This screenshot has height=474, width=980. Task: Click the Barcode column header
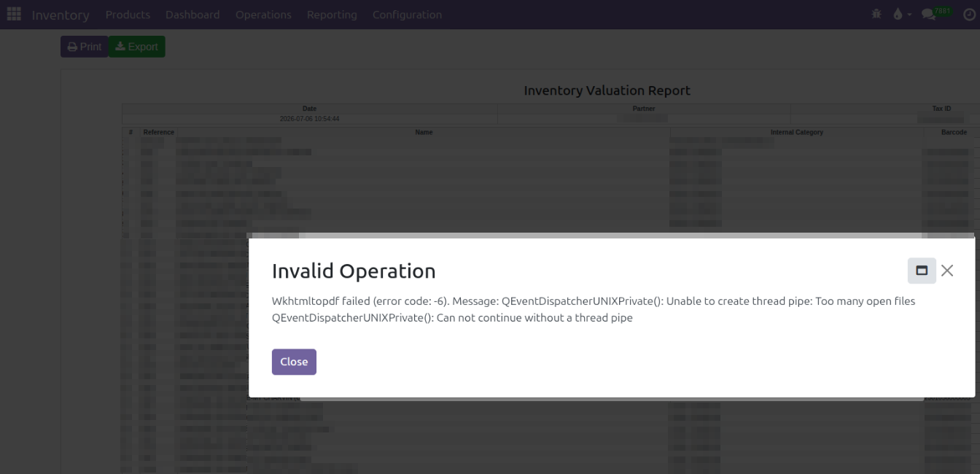pyautogui.click(x=954, y=132)
